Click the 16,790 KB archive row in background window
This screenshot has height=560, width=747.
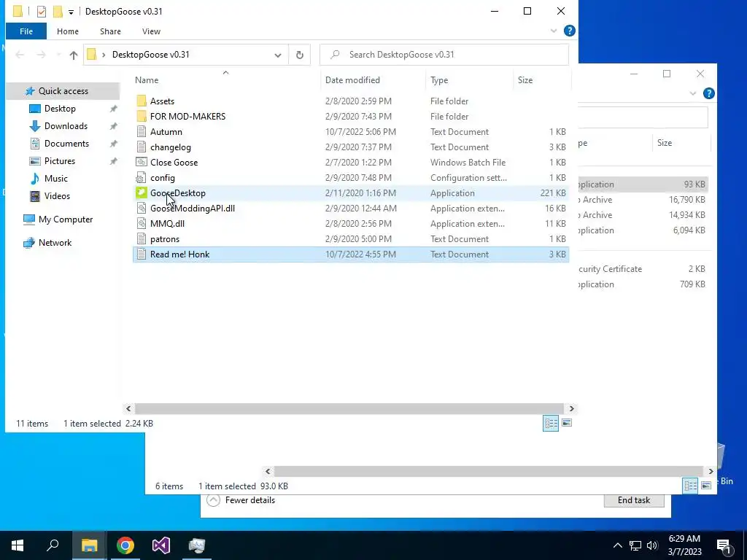point(643,200)
